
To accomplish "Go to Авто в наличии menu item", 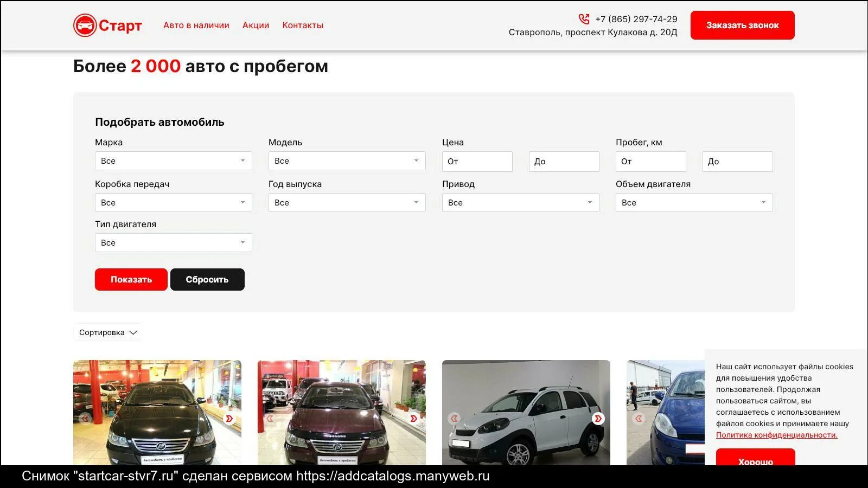I will [x=196, y=25].
